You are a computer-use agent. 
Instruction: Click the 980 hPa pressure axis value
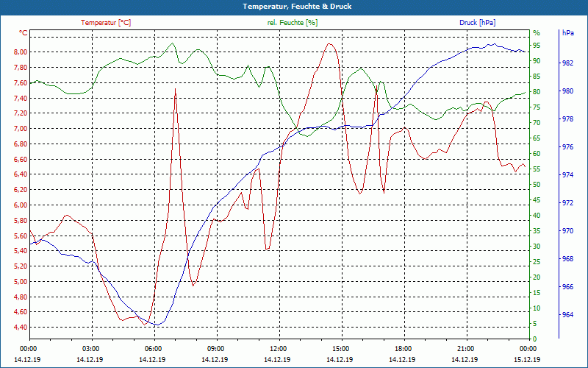pos(568,91)
